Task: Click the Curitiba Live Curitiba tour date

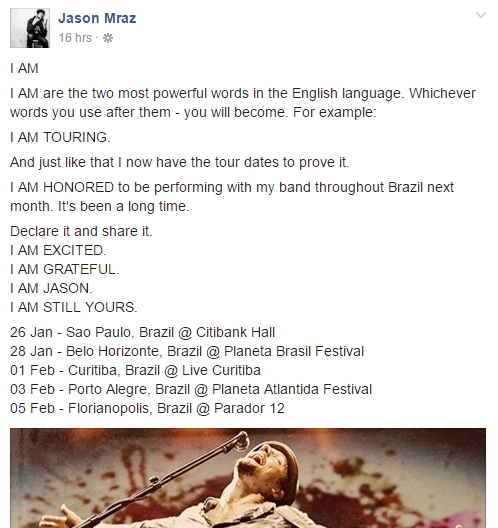Action: [x=135, y=370]
